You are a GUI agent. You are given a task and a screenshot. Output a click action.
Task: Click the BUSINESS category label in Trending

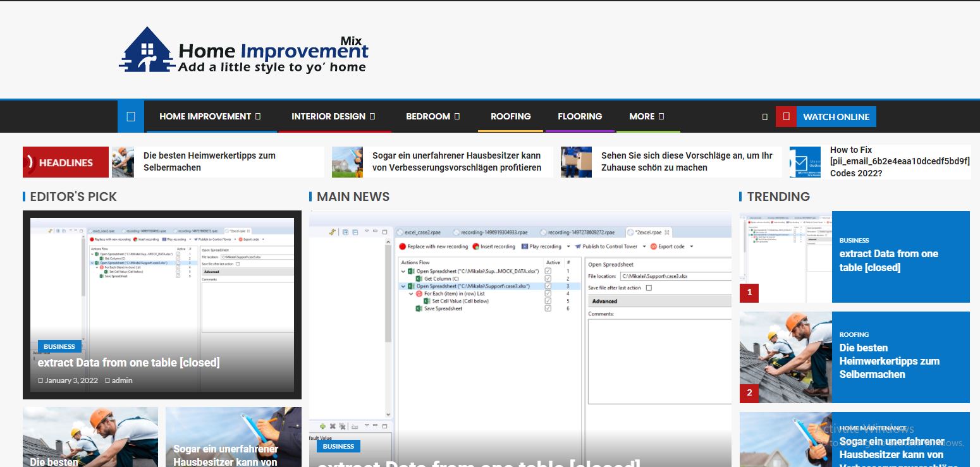pos(854,240)
